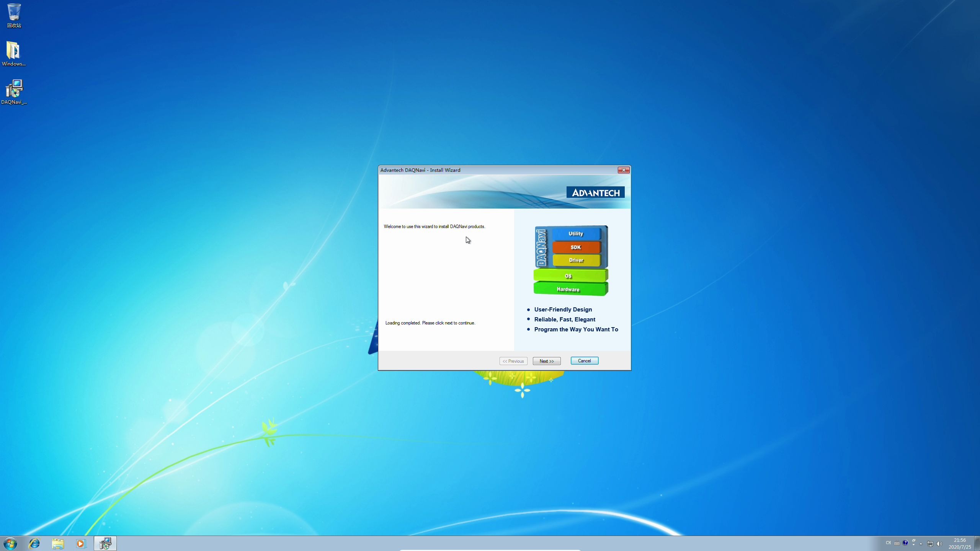Open the volume speaker icon in the tray
This screenshot has width=980, height=551.
pyautogui.click(x=939, y=544)
